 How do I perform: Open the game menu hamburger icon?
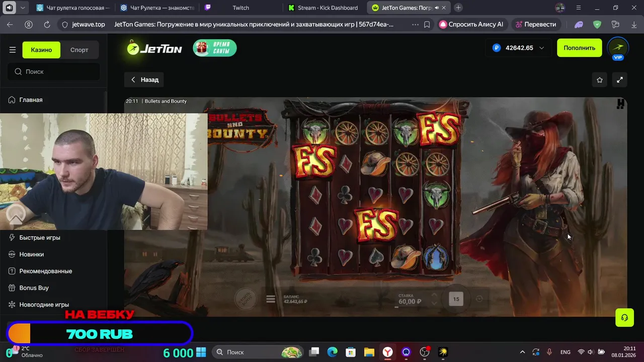271,299
